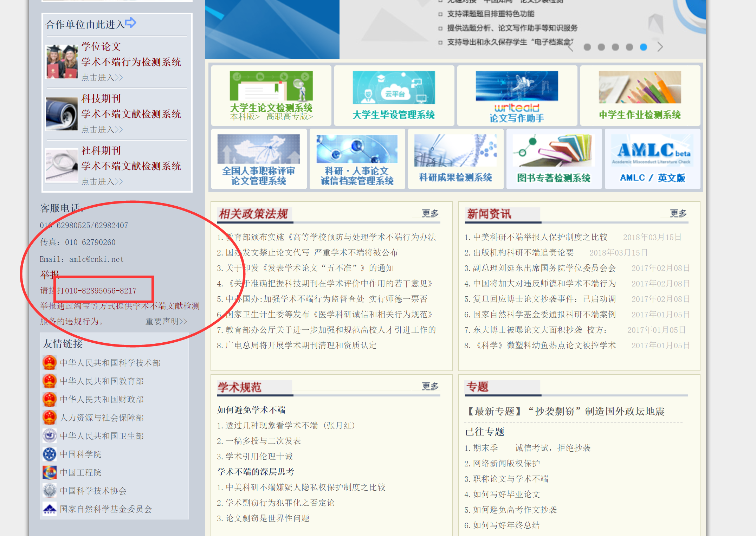This screenshot has width=756, height=536.
Task: Select the first banner carousel dot
Action: coord(587,47)
